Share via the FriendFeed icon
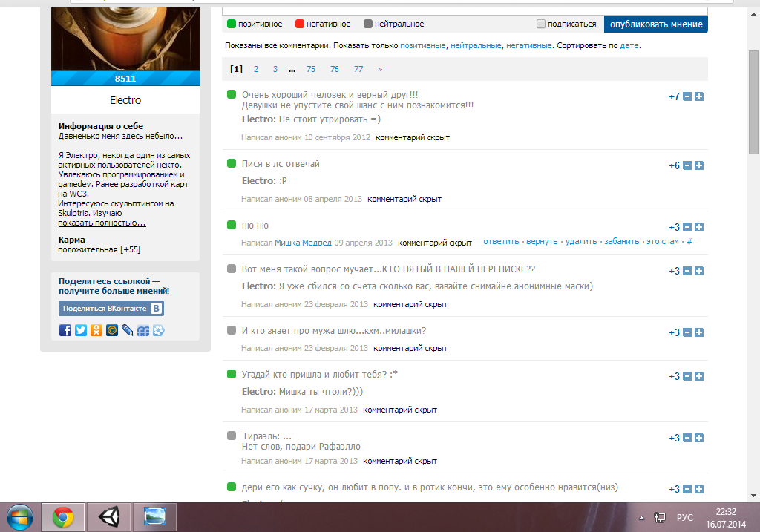Screen dimensions: 760x532 tap(143, 330)
